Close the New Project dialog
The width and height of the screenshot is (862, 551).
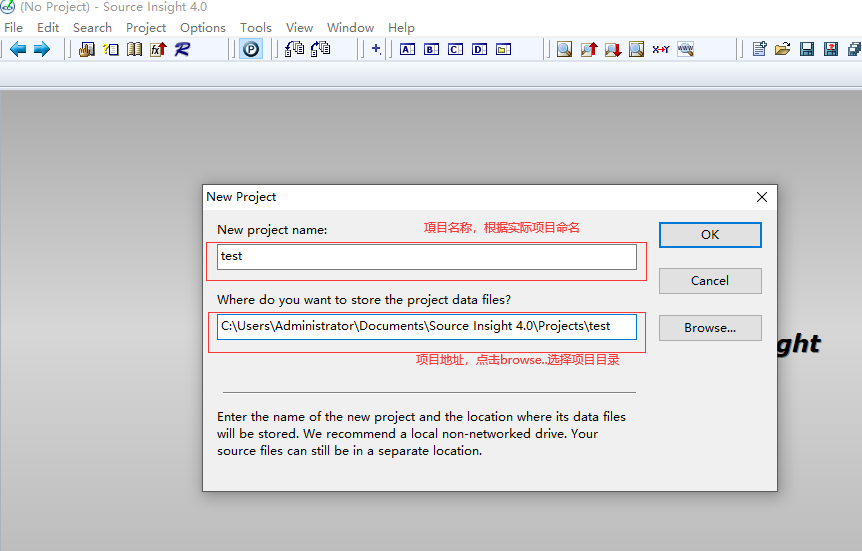coord(761,197)
